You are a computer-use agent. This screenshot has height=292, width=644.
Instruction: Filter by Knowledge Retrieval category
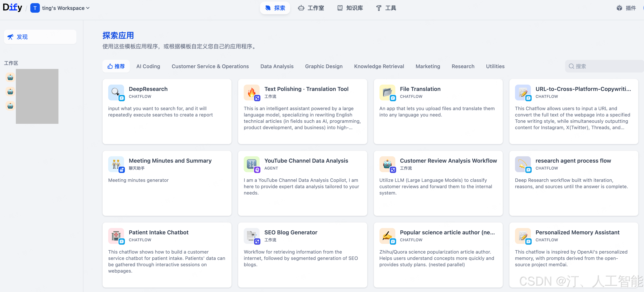click(x=379, y=66)
